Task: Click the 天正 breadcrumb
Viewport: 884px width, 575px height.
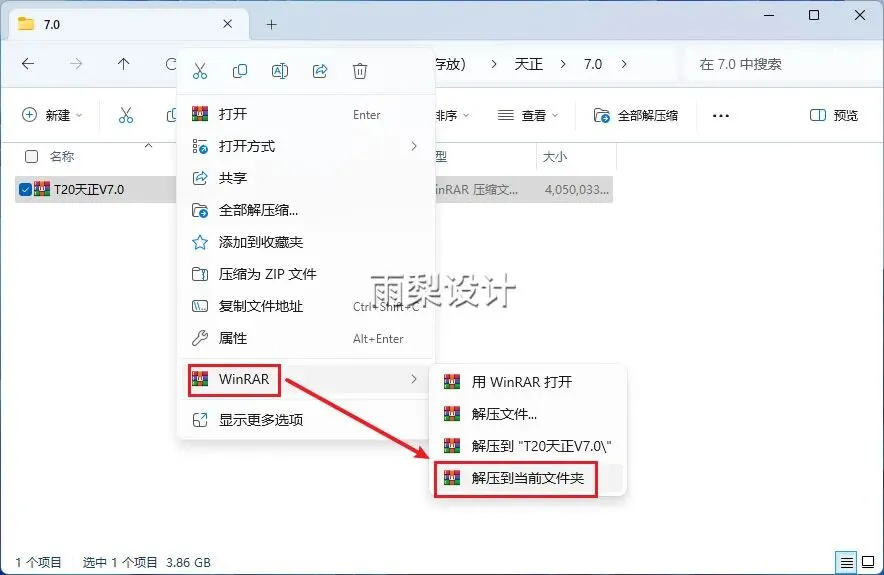Action: (528, 64)
